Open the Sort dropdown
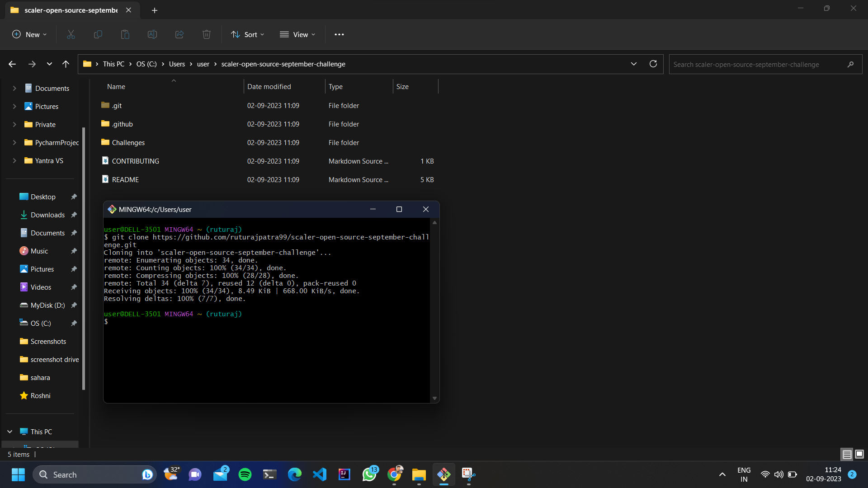The image size is (868, 488). point(247,34)
